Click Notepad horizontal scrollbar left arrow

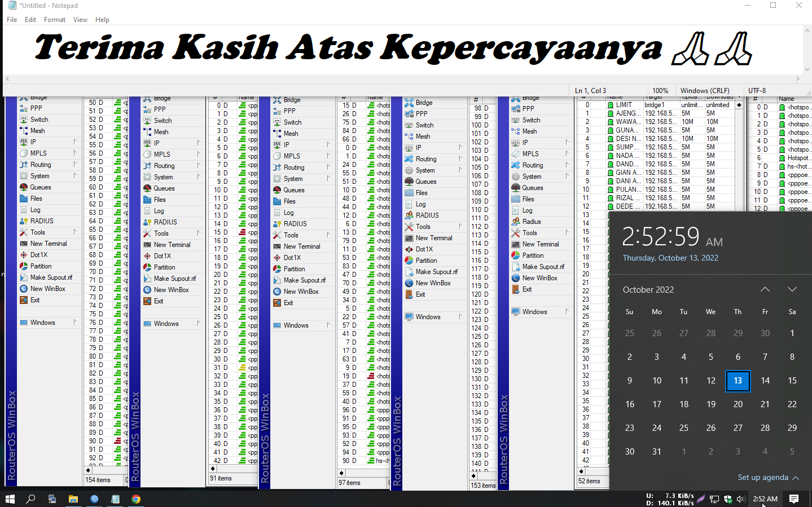pos(7,79)
